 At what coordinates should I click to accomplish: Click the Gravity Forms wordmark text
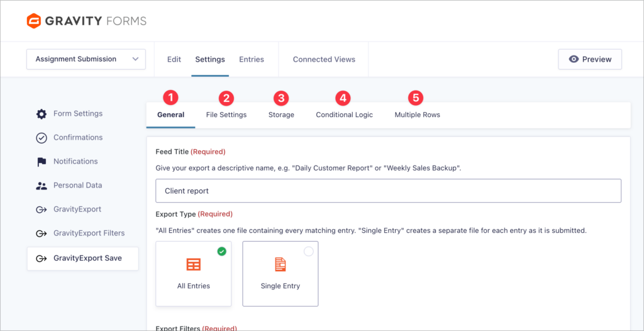click(x=96, y=21)
